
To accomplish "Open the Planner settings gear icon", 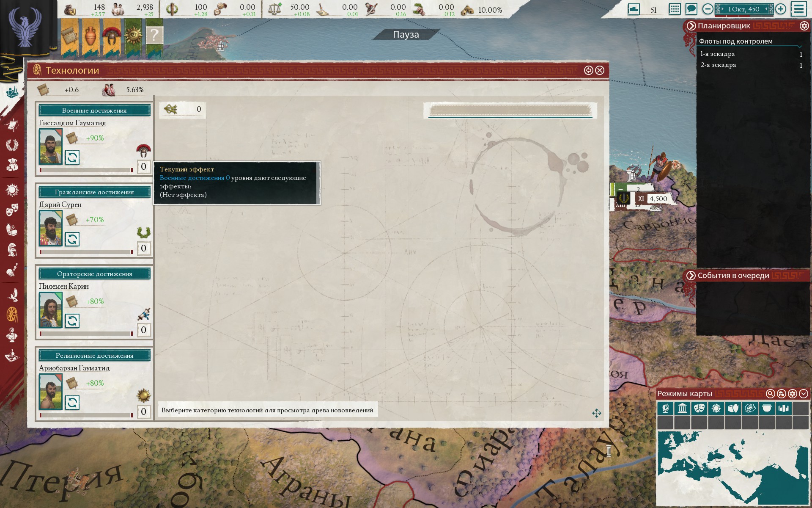I will click(804, 26).
